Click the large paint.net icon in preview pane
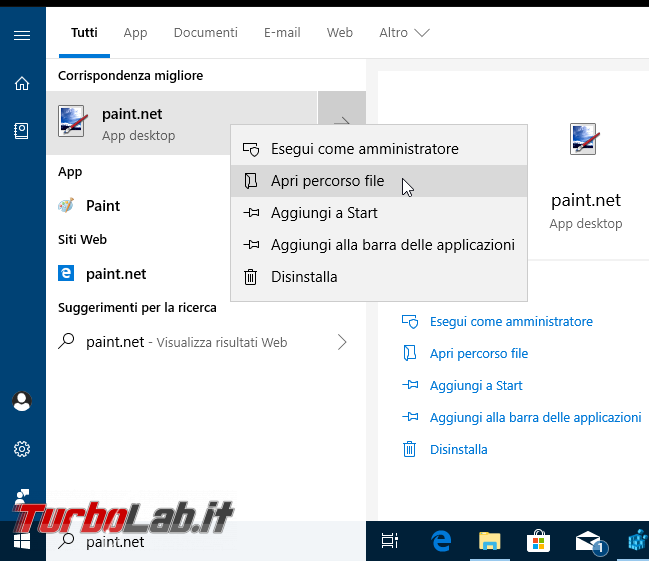Viewport: 649px width, 561px height. [584, 139]
